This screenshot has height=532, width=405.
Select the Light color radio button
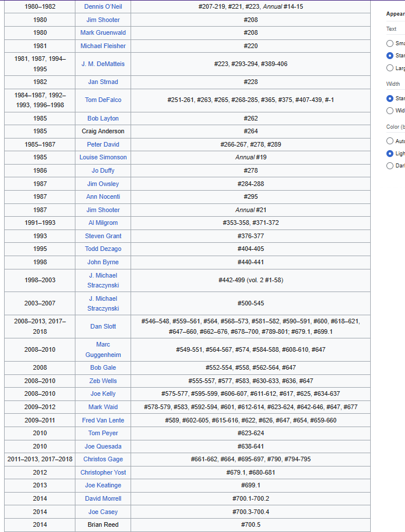click(x=390, y=154)
